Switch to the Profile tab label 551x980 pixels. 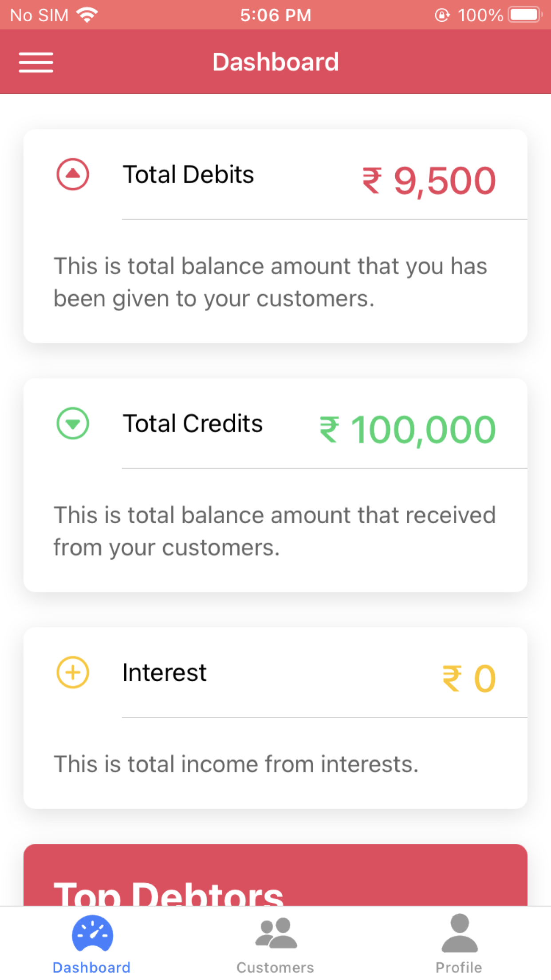(459, 968)
